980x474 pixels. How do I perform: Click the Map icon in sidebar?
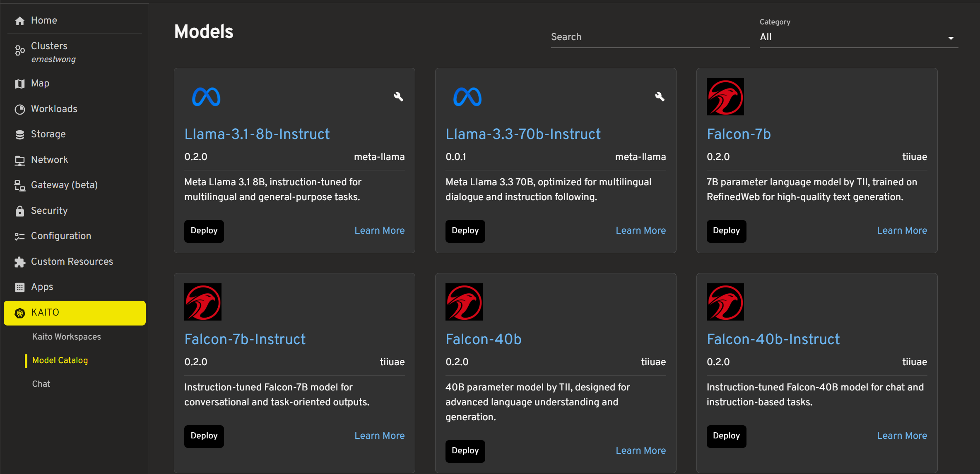(19, 84)
